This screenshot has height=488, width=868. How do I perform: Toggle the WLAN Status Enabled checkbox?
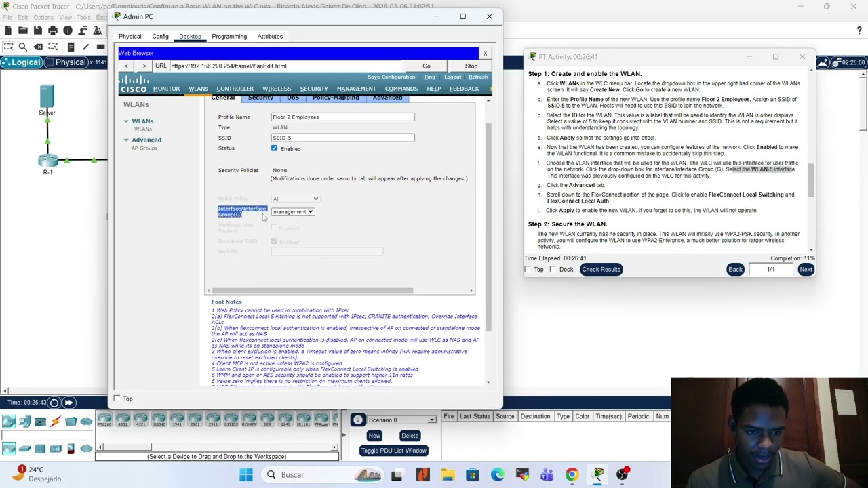[275, 148]
